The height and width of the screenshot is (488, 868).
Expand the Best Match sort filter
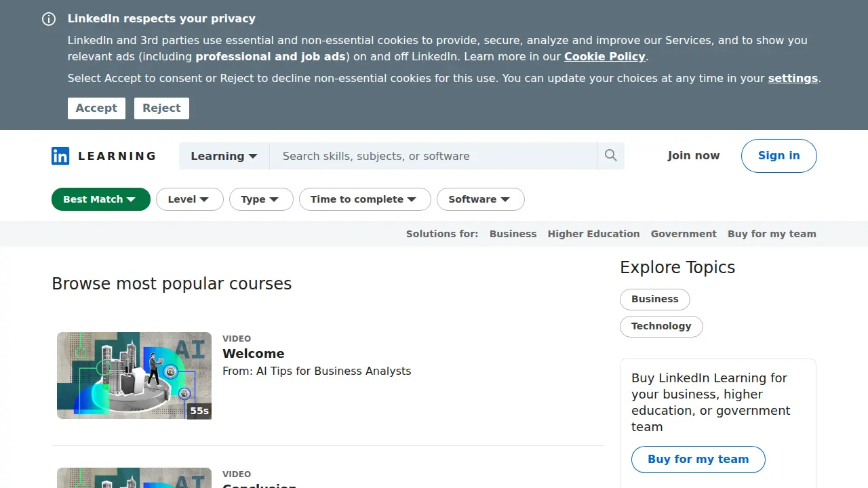[101, 199]
